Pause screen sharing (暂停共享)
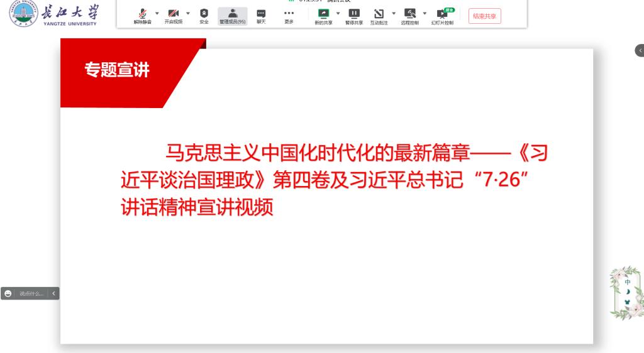Viewport: 644px width, 353px height. [353, 15]
